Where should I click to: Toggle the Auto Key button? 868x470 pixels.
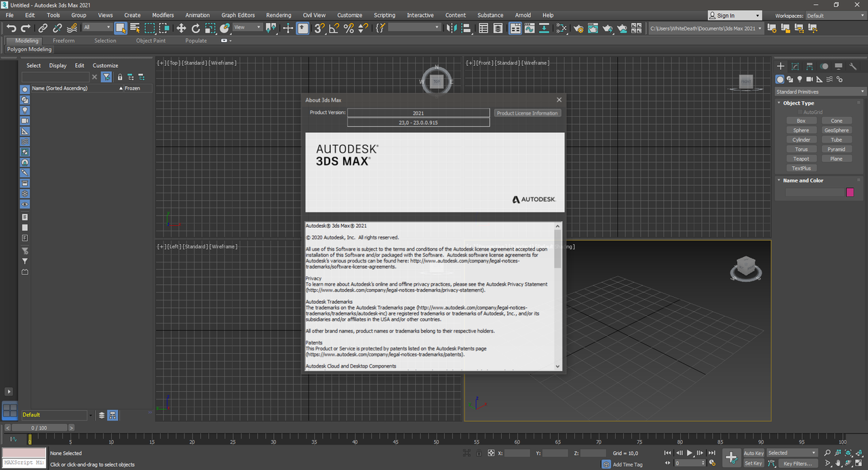coord(753,453)
